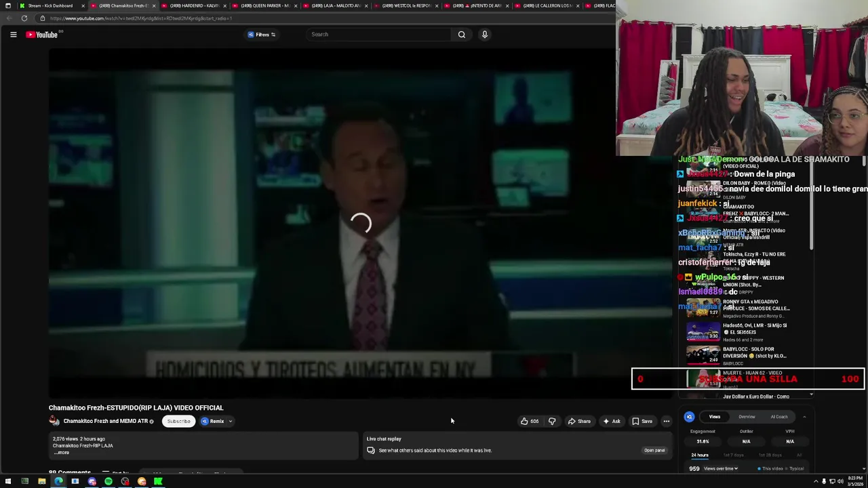Share the video

click(579, 421)
